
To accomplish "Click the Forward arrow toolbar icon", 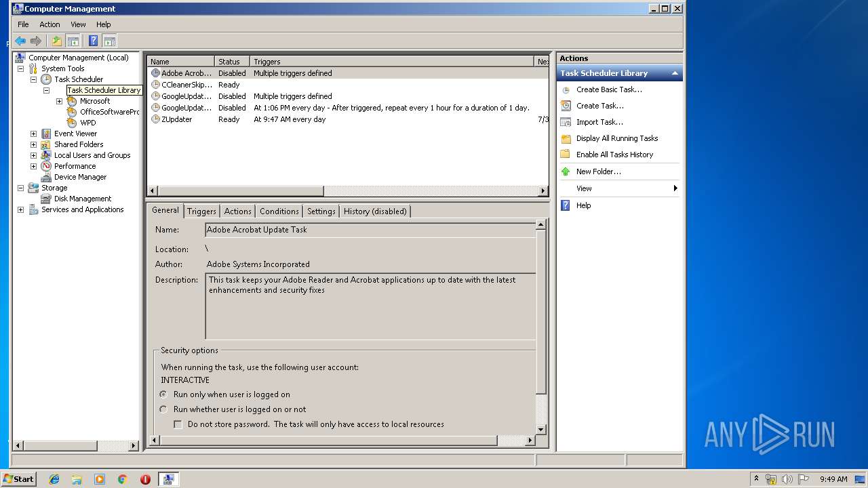I will 36,41.
